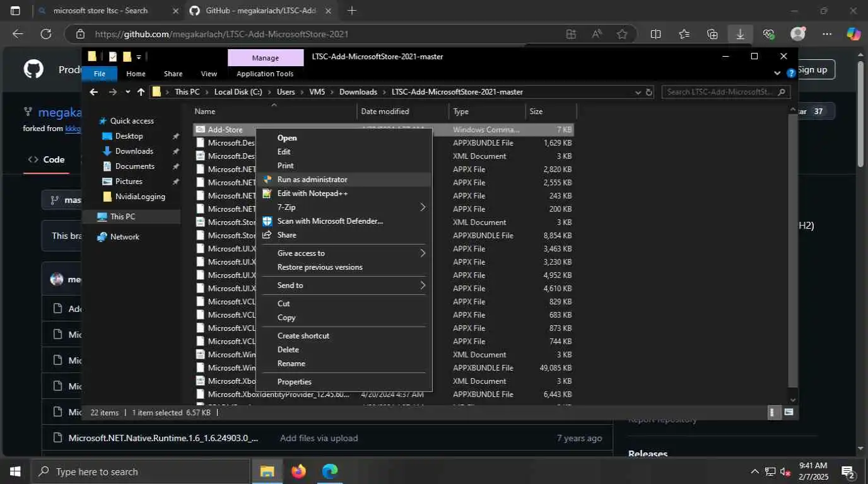This screenshot has width=868, height=484.
Task: Open browser Downloads icon
Action: (x=740, y=35)
